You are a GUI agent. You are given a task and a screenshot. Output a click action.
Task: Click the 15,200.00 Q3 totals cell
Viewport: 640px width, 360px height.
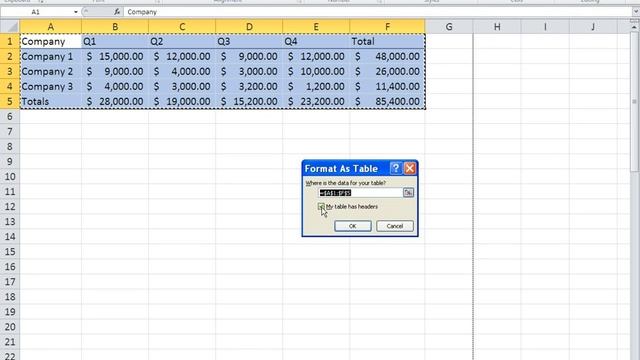[249, 101]
